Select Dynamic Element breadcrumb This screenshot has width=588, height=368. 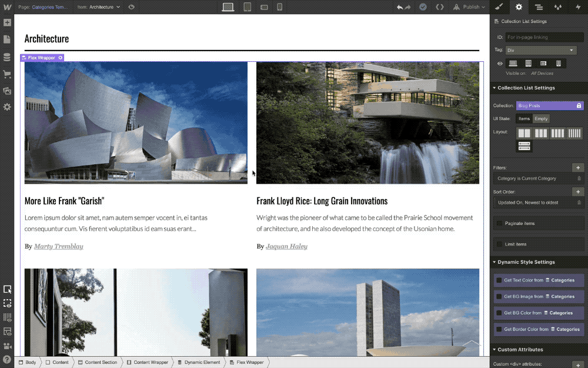tap(199, 362)
